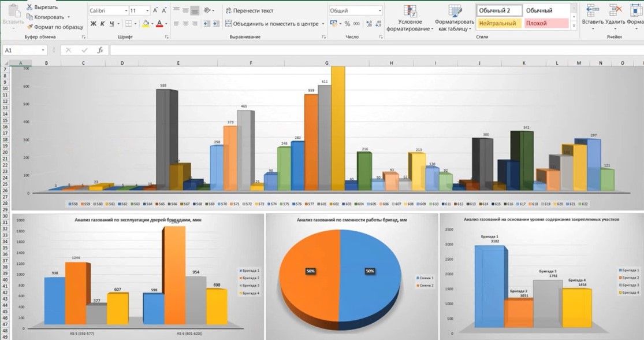Image resolution: width=644 pixels, height=340 pixels.
Task: Click the chart title 'Анализ газований по сменности работы бригад'
Action: point(352,220)
